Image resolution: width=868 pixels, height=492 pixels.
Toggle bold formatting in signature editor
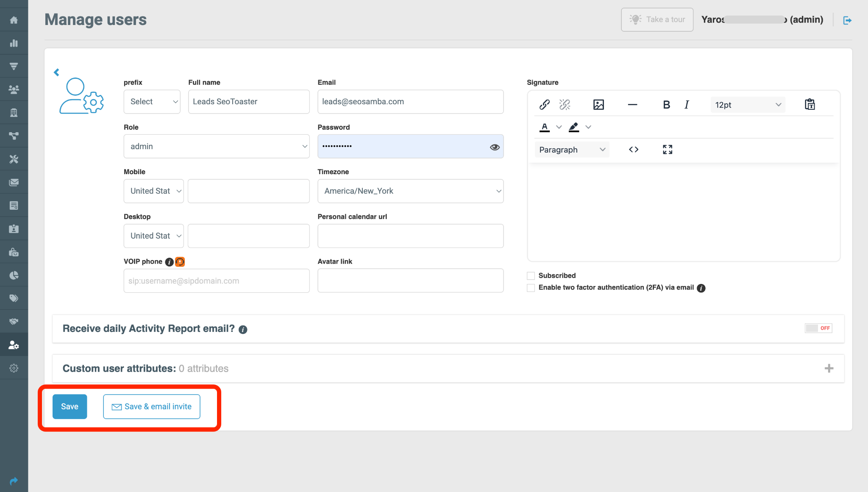tap(666, 105)
